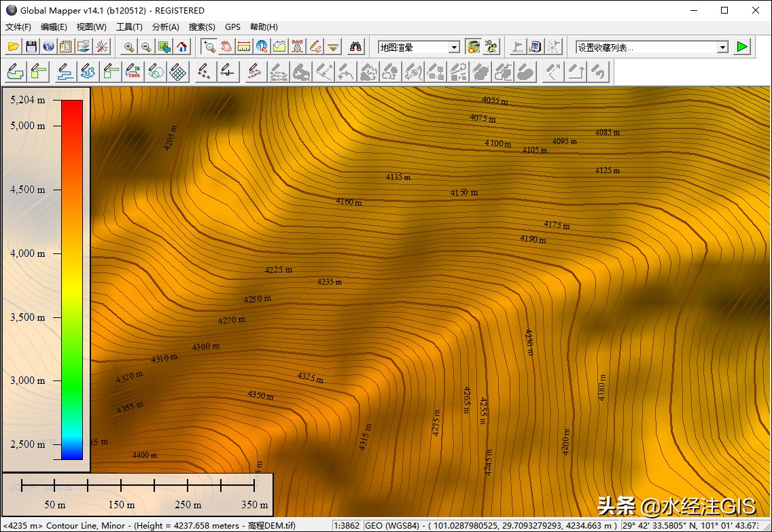Select the Measure ruler tool
Screen dimensions: 772x532
pos(244,48)
